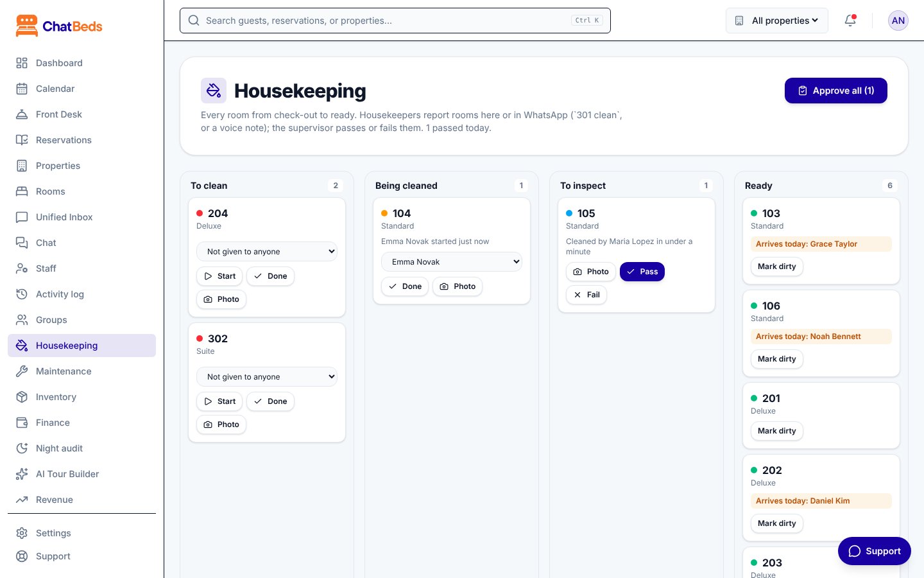Click the Reservations book icon
The image size is (924, 578).
coord(22,140)
